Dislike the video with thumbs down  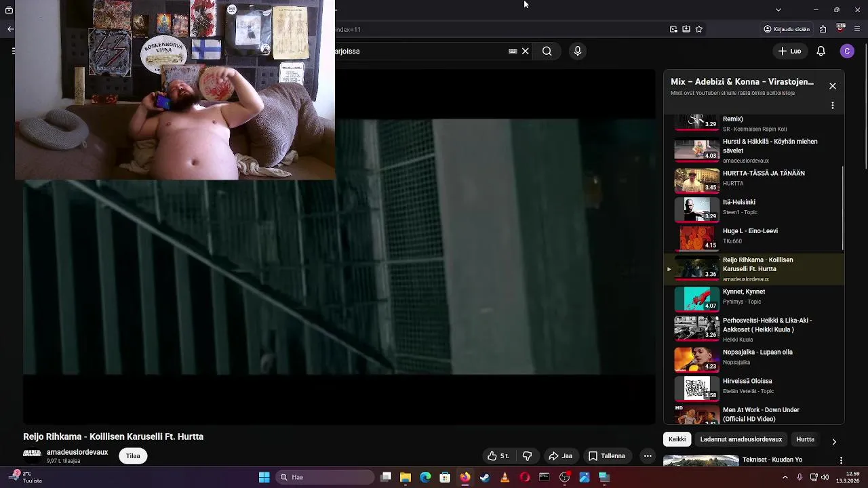click(x=527, y=456)
